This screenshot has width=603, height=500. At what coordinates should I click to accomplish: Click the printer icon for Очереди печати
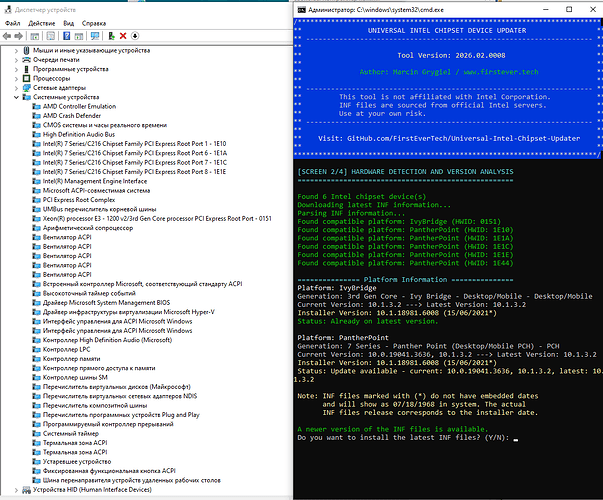(x=26, y=60)
